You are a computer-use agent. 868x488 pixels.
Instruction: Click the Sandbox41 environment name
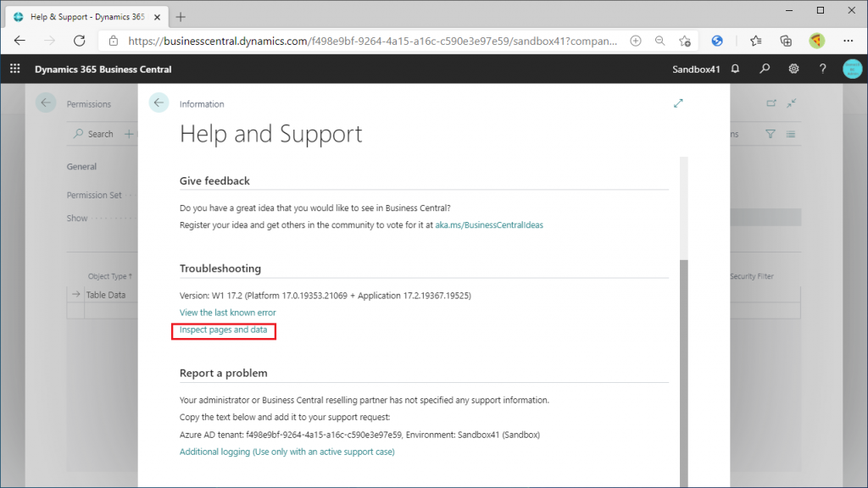pyautogui.click(x=696, y=69)
